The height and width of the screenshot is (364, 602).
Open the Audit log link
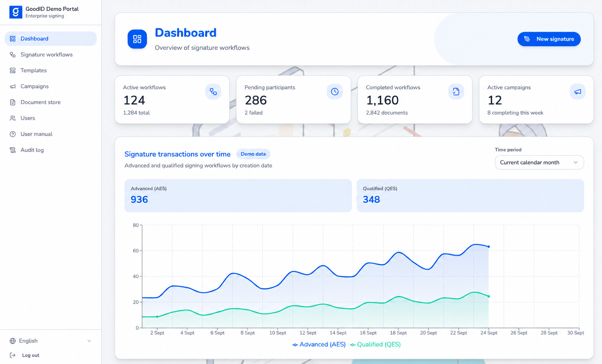(x=50, y=150)
